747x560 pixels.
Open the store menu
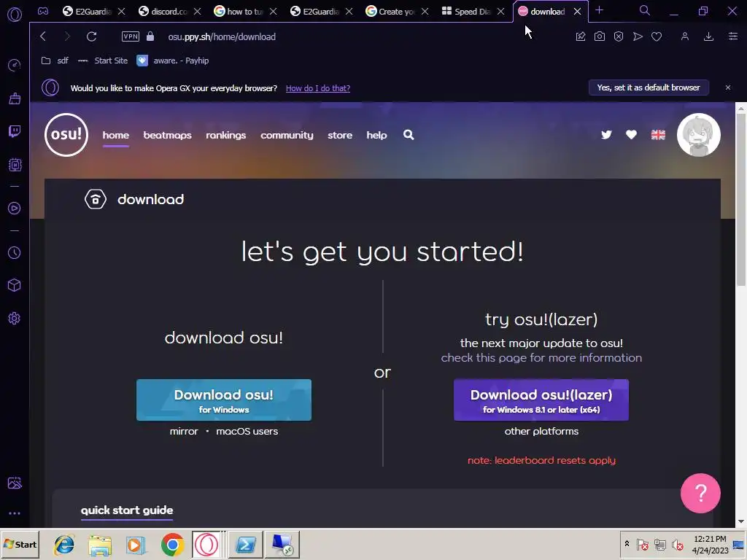click(x=340, y=135)
